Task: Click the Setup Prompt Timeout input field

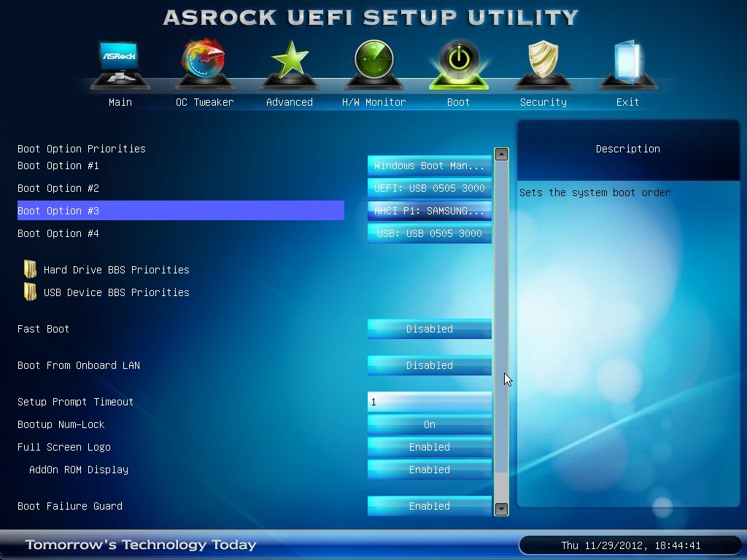Action: tap(429, 402)
